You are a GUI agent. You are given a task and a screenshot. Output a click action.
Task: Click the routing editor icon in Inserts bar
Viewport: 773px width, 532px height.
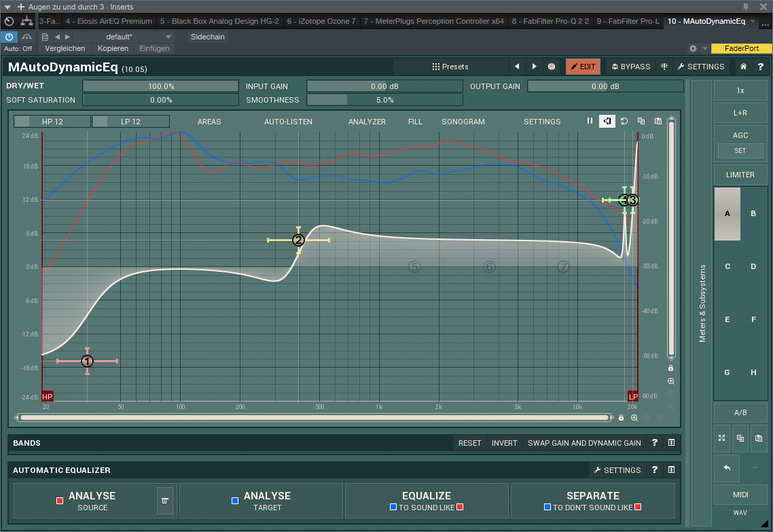coord(26,21)
